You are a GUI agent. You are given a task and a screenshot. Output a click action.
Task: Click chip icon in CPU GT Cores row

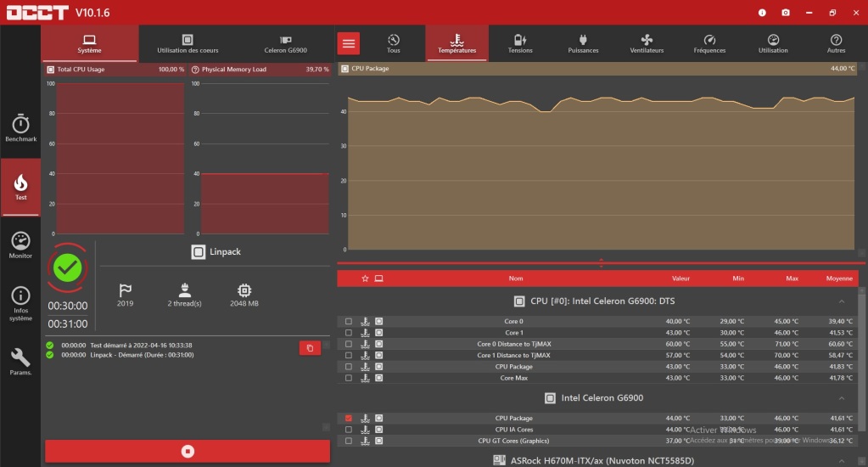point(378,441)
